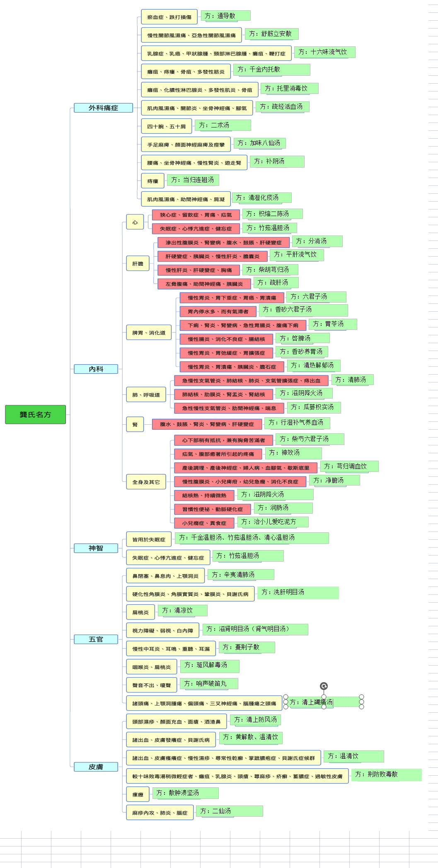
Task: Select the 方:平肝流气饮 text box
Action: pyautogui.click(x=297, y=255)
